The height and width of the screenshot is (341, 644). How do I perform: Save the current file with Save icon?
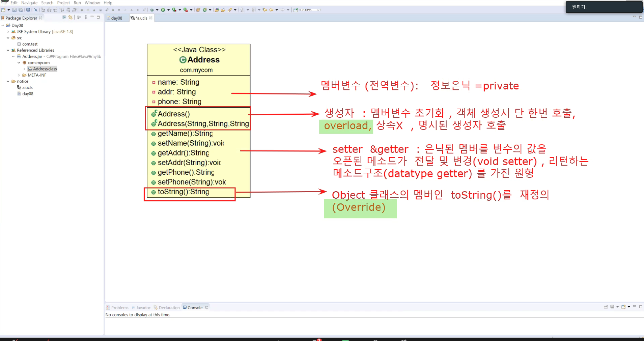[x=14, y=10]
